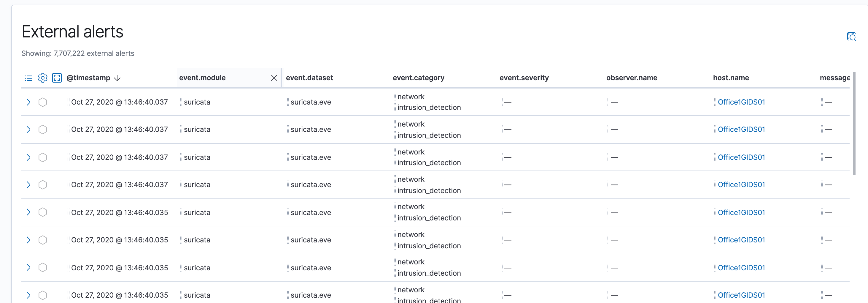
Task: Click the inspect icon near External alerts
Action: [x=851, y=37]
